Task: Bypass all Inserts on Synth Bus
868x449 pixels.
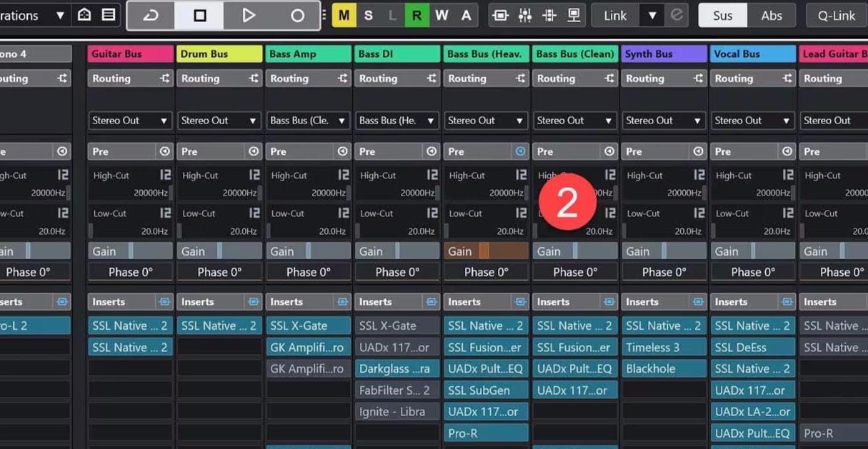Action: [x=699, y=302]
